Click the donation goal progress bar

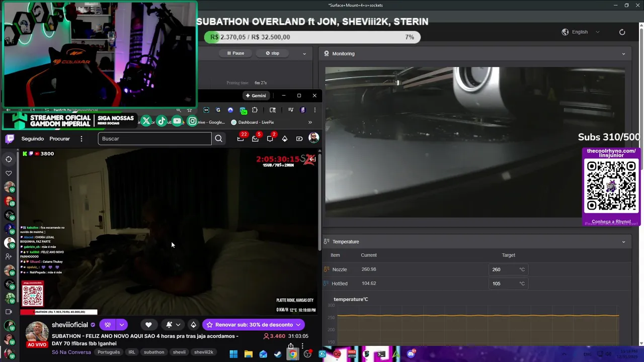point(312,37)
